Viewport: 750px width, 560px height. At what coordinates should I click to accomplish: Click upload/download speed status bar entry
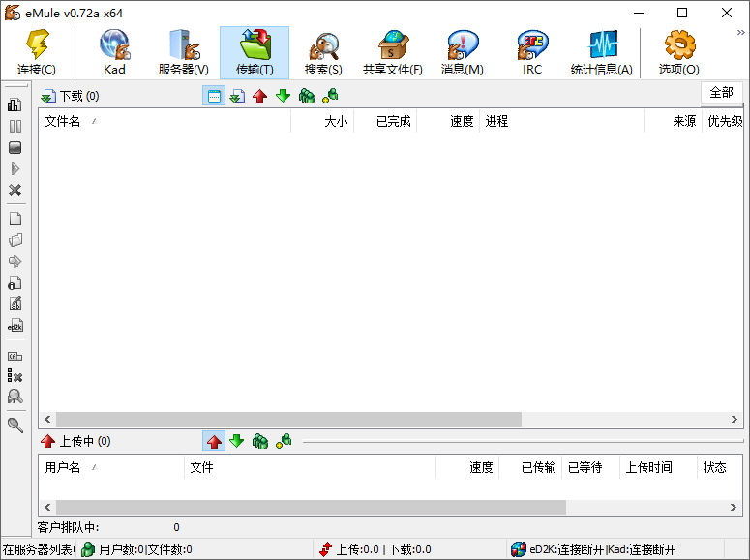tap(410, 549)
